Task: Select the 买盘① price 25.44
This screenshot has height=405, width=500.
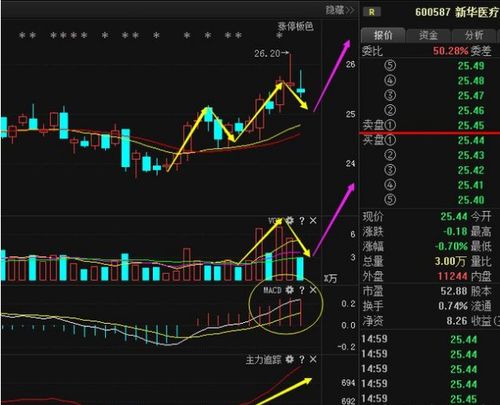Action: pyautogui.click(x=470, y=140)
